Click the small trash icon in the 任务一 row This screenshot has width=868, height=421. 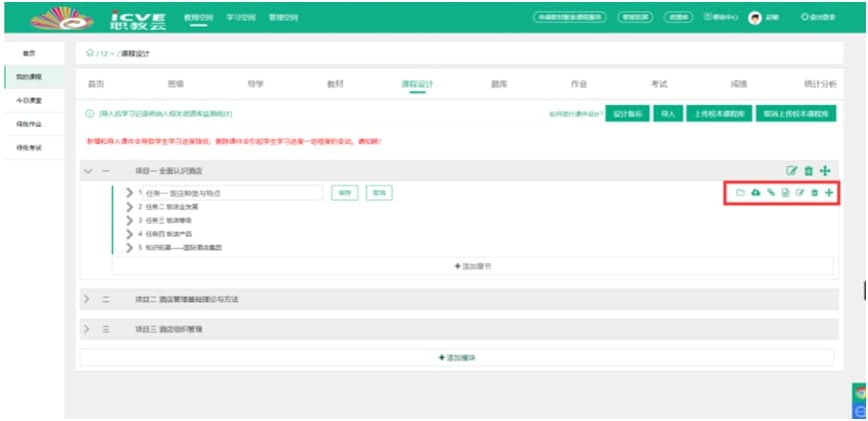(x=814, y=193)
